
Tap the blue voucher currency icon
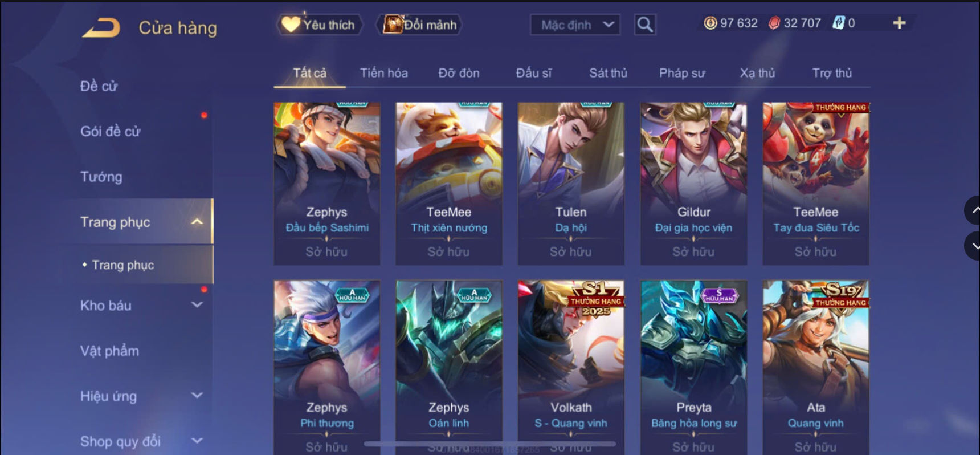point(839,23)
